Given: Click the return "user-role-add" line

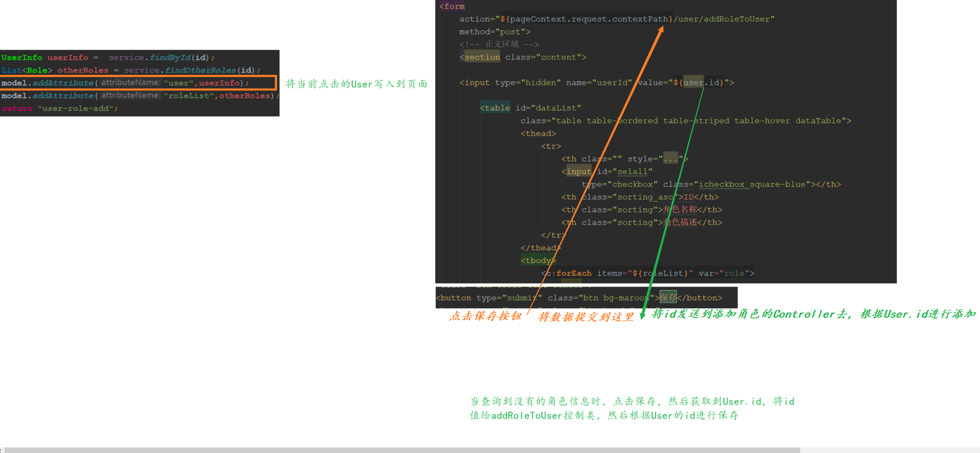Looking at the screenshot, I should pos(59,109).
